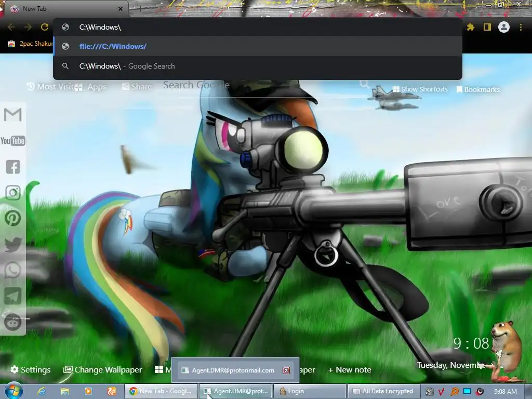The image size is (532, 399).
Task: Add a note with + New note
Action: (x=350, y=370)
